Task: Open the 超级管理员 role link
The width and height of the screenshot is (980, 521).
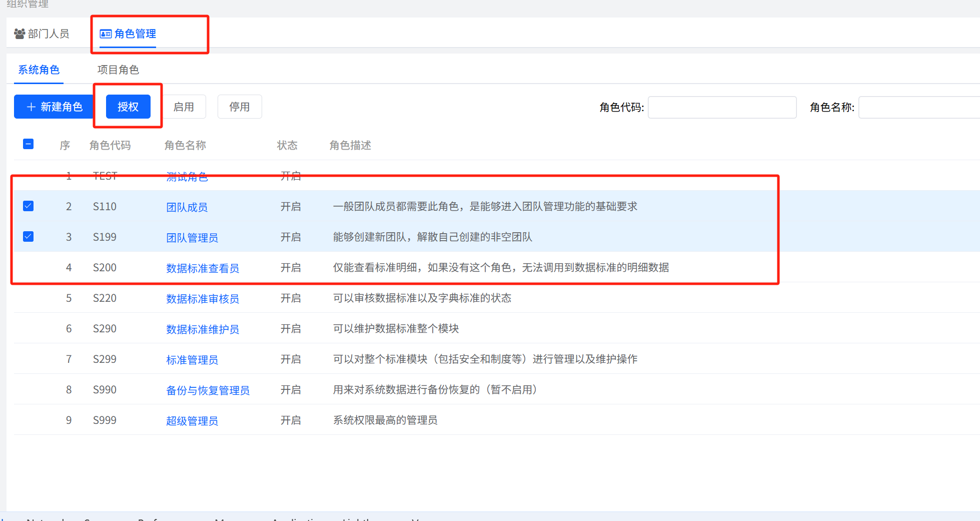Action: click(192, 421)
